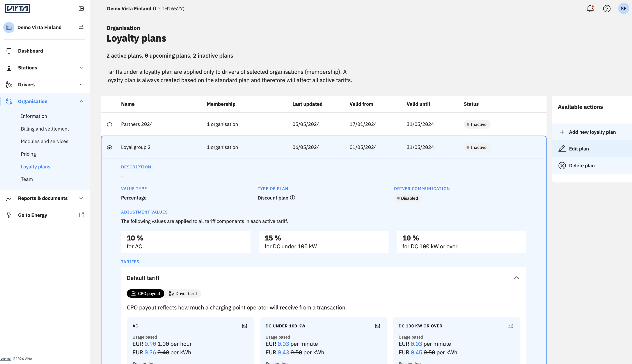Click Add new loyalty plan
632x364 pixels.
coord(592,132)
